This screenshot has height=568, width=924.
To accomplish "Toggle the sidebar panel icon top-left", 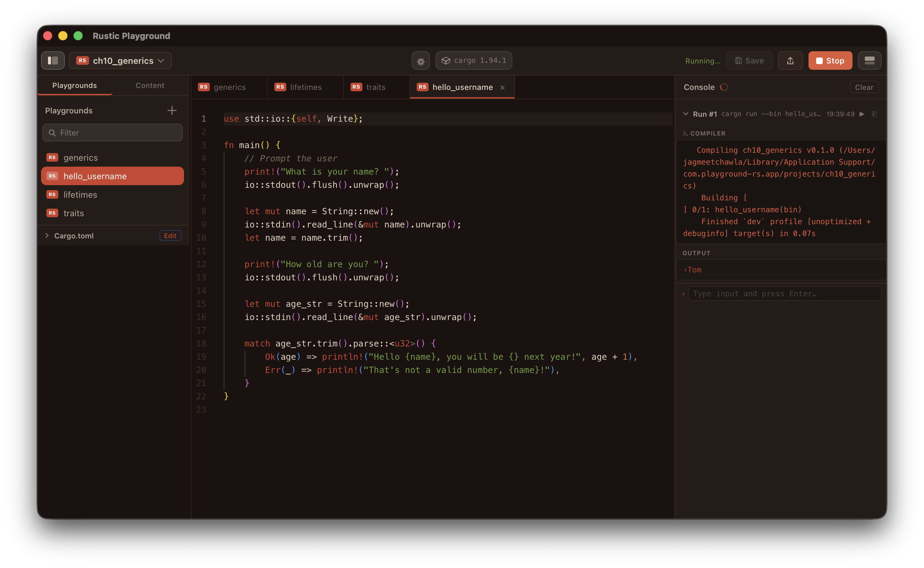I will [53, 61].
